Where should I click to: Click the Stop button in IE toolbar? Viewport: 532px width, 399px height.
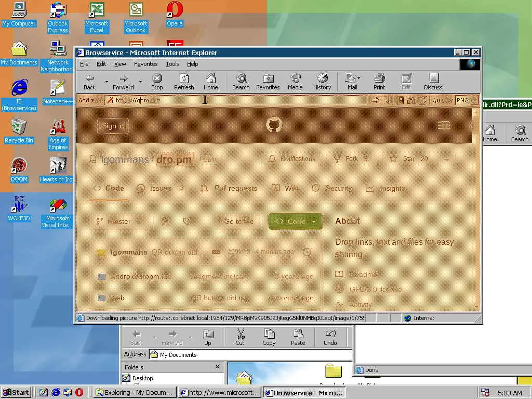(157, 82)
